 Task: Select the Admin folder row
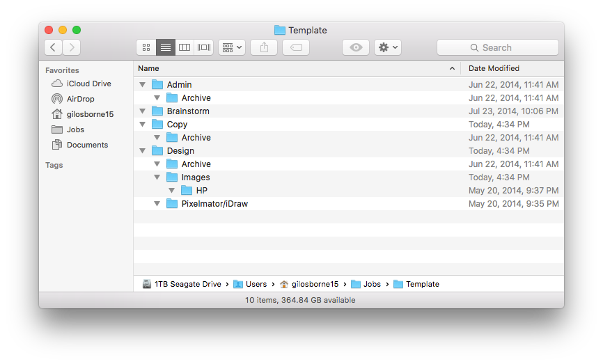[349, 84]
